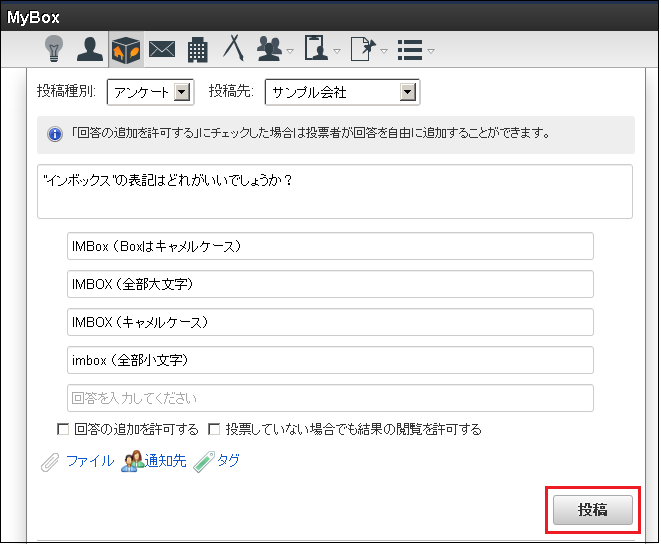The image size is (661, 544).
Task: Click the MyBox title text
Action: (x=33, y=18)
